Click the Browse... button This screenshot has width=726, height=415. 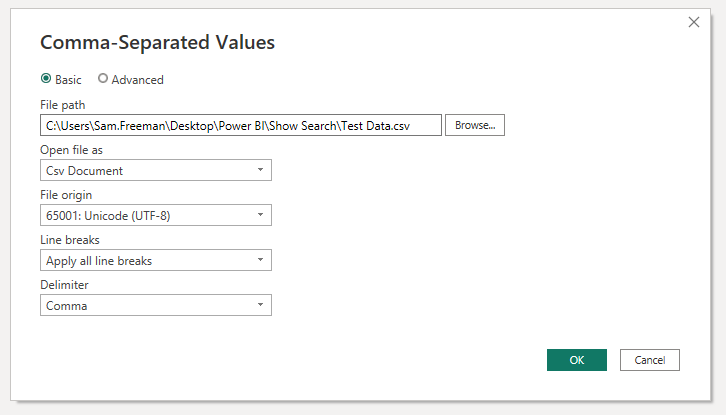click(475, 125)
